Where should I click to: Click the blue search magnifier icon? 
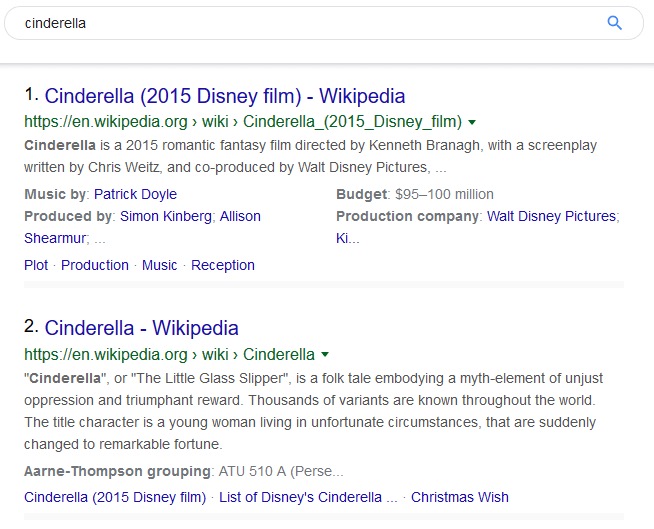[x=614, y=23]
